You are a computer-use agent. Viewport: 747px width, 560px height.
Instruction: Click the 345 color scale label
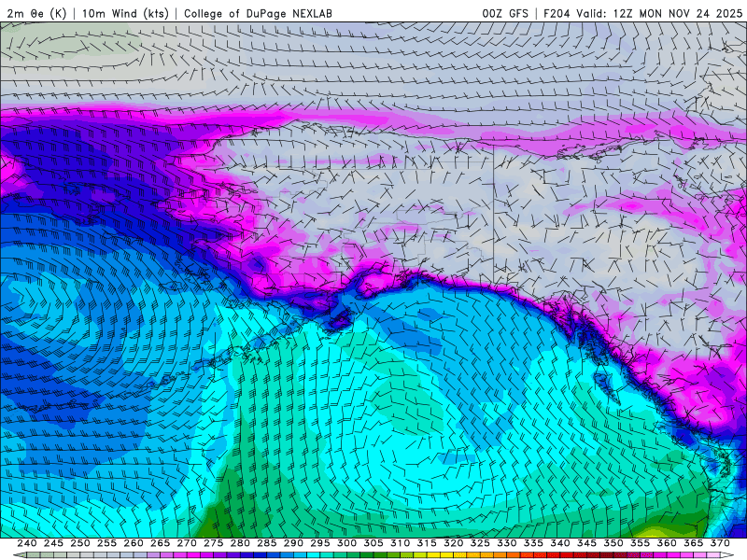click(x=587, y=543)
